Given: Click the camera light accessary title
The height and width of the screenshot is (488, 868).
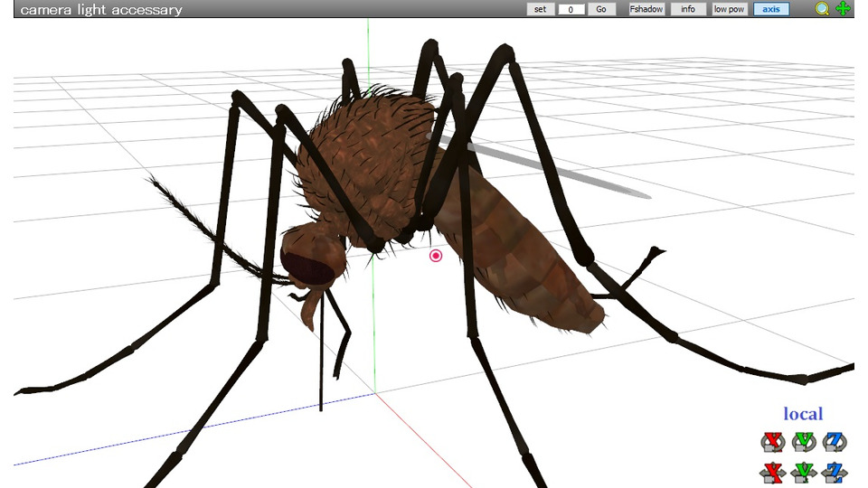Looking at the screenshot, I should coord(101,10).
